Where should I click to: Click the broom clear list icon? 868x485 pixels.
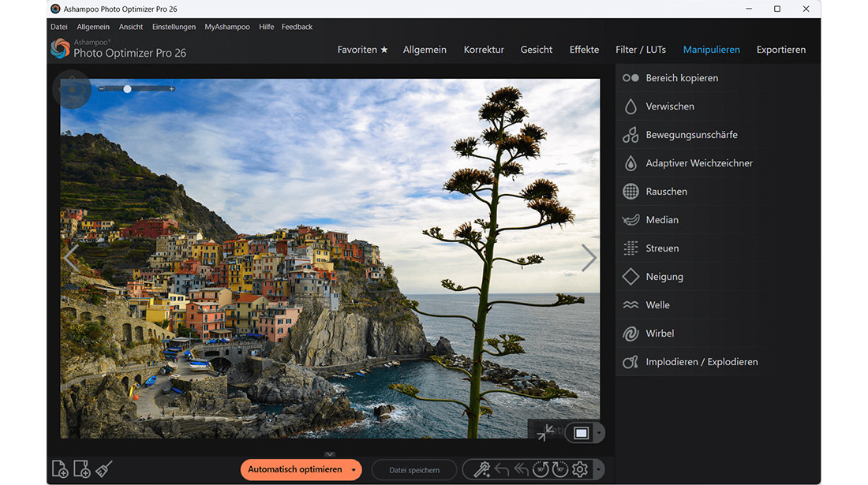[x=103, y=469]
